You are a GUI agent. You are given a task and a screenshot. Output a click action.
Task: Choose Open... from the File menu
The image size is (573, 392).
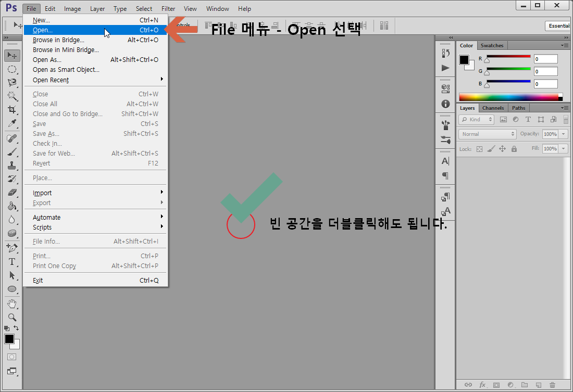[x=95, y=30]
